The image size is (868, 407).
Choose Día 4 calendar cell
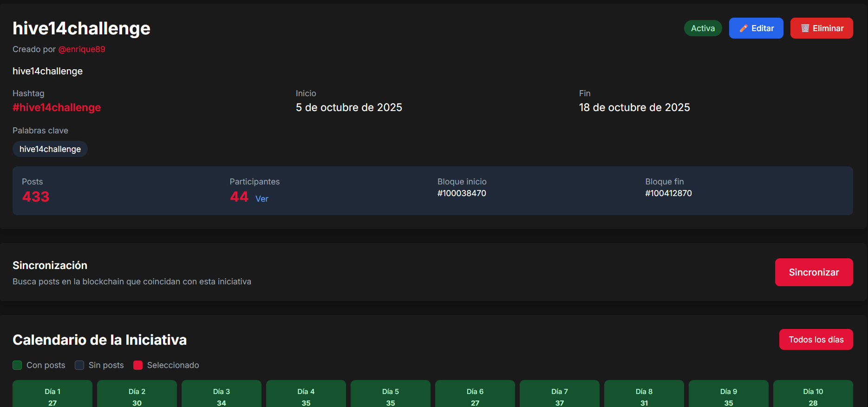(x=306, y=396)
